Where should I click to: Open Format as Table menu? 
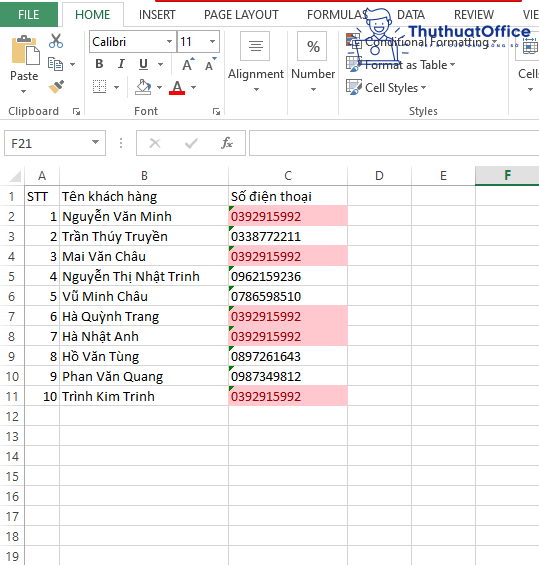(401, 65)
